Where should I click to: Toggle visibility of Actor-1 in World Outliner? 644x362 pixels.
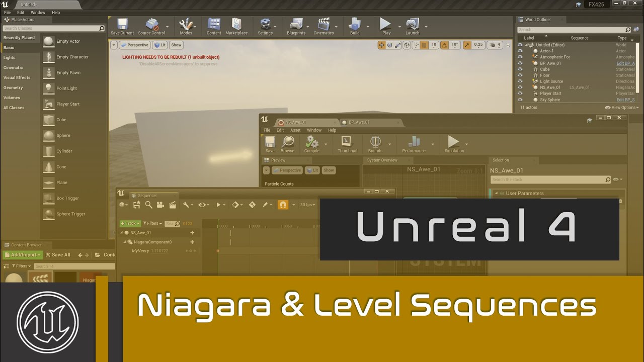[520, 51]
